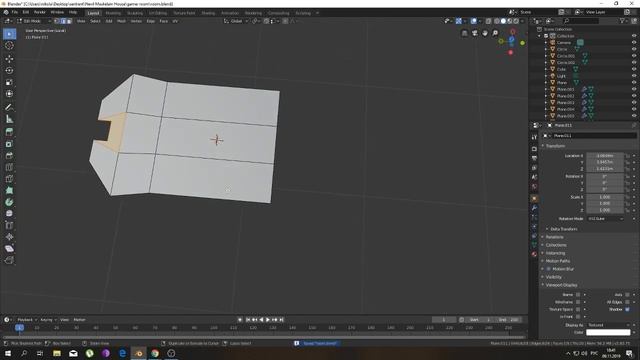The width and height of the screenshot is (640, 360).
Task: Collapse the Transform panel
Action: tap(556, 146)
